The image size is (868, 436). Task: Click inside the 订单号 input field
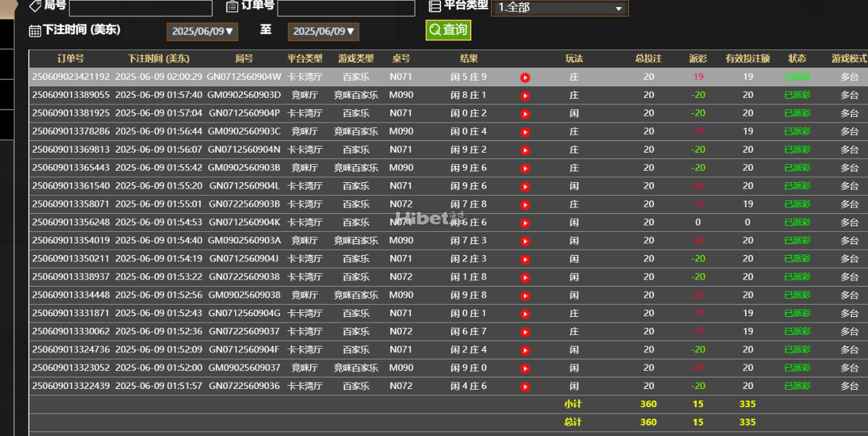pyautogui.click(x=346, y=8)
